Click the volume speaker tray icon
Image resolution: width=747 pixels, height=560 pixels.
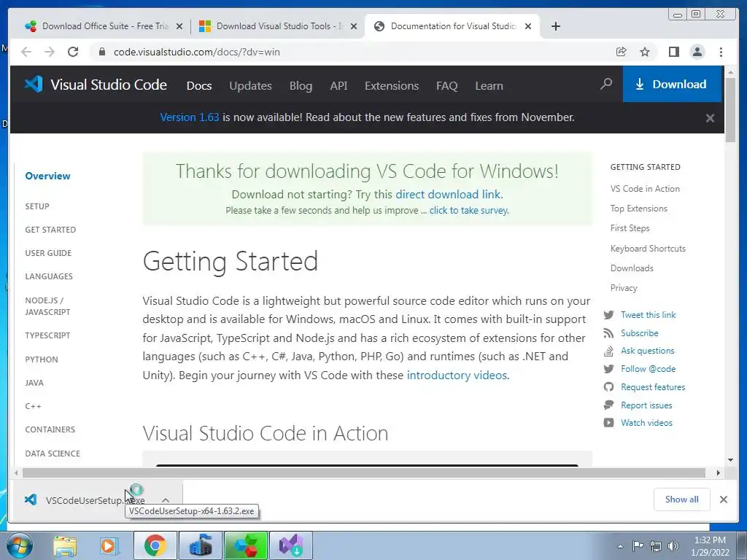tap(673, 546)
